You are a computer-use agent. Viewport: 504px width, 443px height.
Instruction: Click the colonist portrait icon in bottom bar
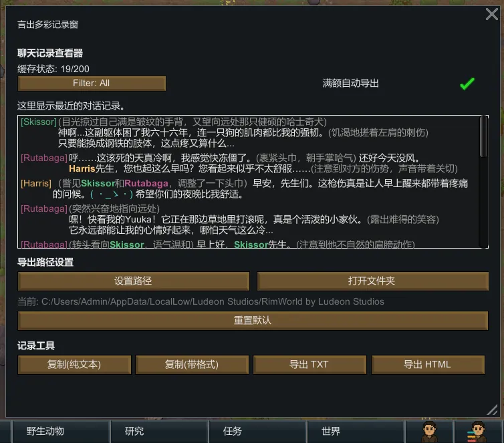pos(429,432)
